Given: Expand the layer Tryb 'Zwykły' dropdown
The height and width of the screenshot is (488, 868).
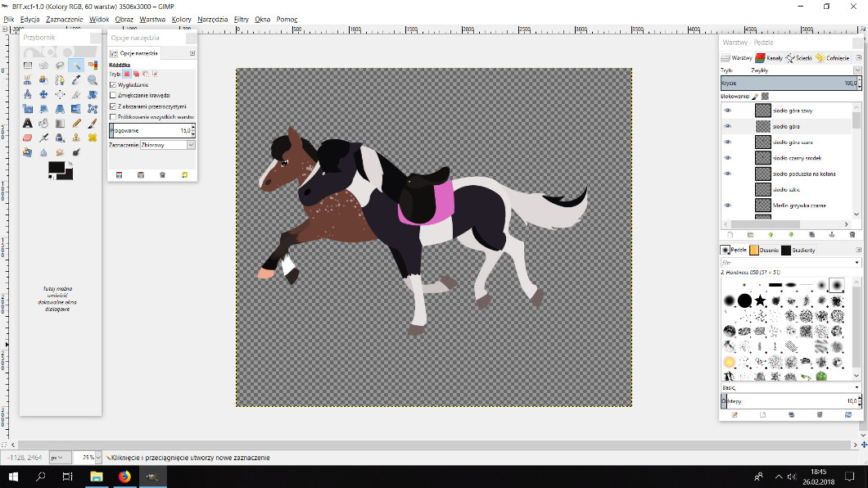Looking at the screenshot, I should [x=791, y=70].
